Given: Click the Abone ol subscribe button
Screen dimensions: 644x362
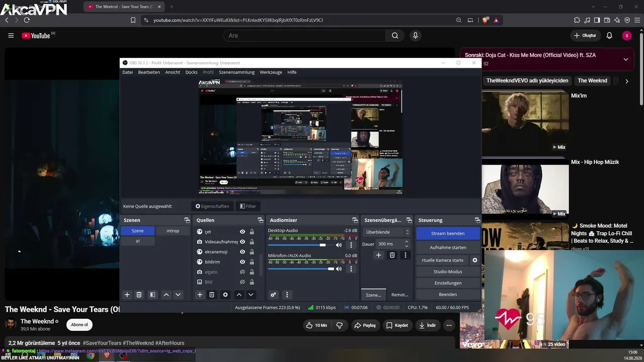Looking at the screenshot, I should (x=79, y=325).
